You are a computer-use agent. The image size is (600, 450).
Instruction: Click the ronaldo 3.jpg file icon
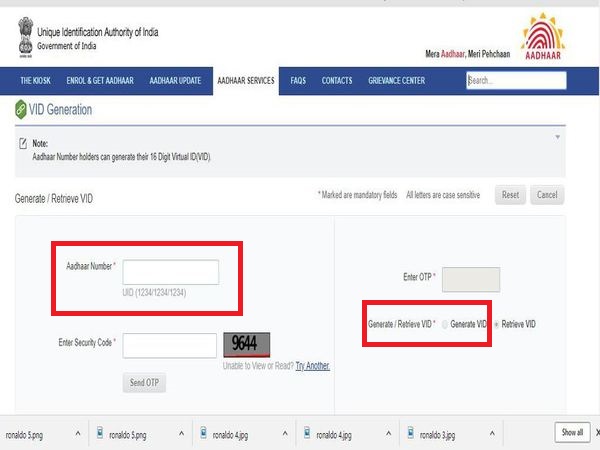coord(407,434)
